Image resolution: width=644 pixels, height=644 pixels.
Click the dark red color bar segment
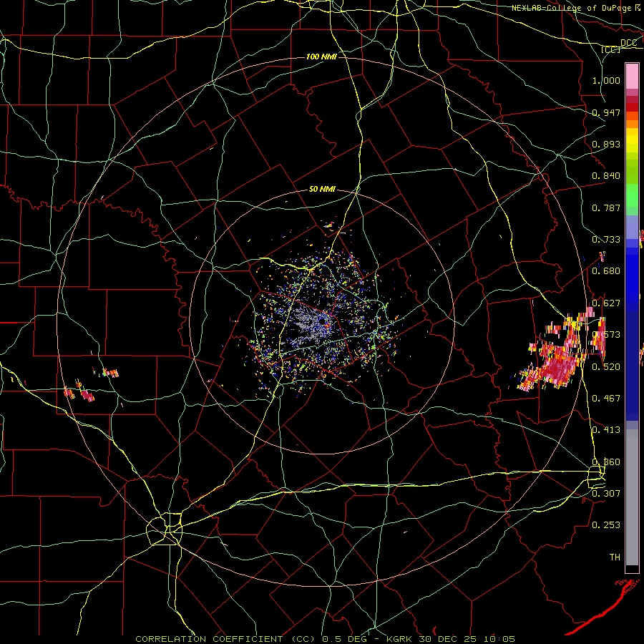point(632,107)
